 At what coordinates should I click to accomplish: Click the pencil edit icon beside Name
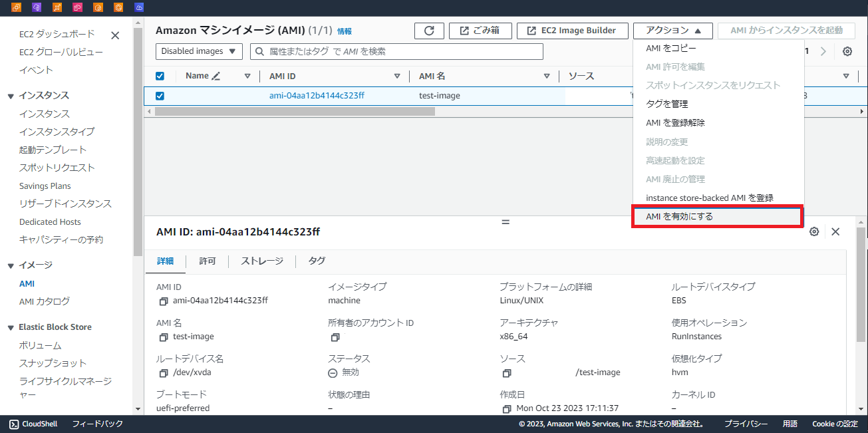pyautogui.click(x=216, y=76)
